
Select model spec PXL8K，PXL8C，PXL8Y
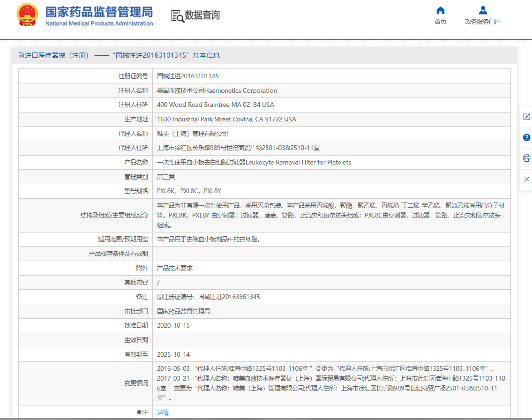(189, 191)
